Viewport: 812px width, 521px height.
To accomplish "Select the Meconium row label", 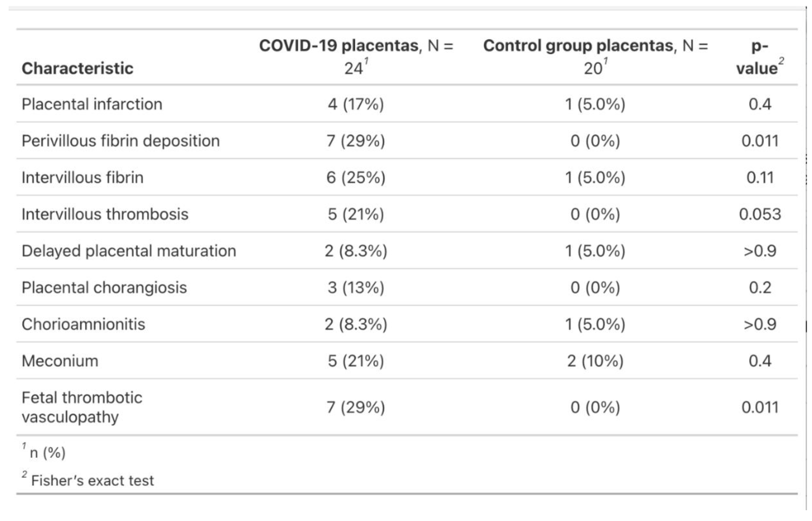I will 60,361.
